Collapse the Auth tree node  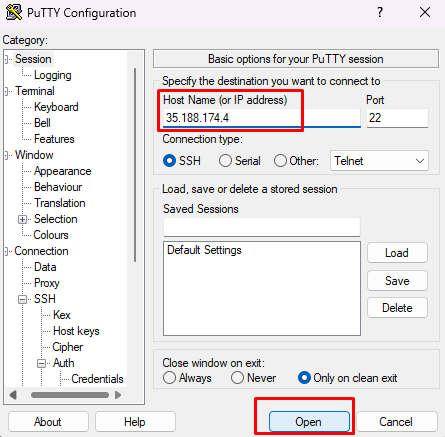(x=41, y=363)
